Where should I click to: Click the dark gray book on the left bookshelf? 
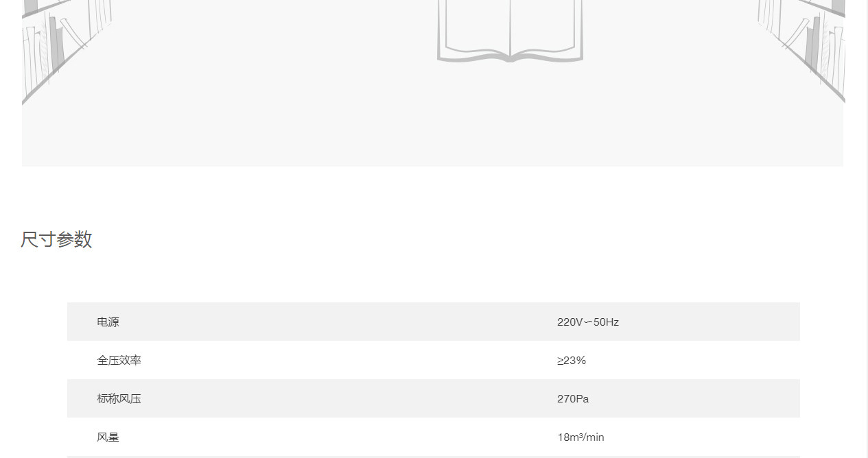[56, 43]
